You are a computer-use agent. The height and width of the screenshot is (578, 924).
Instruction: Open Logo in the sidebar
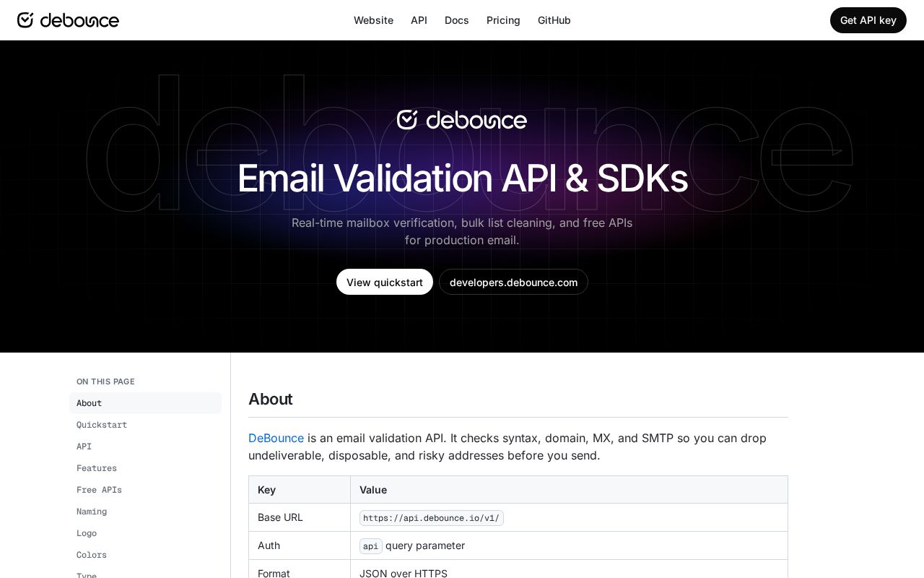[145, 533]
